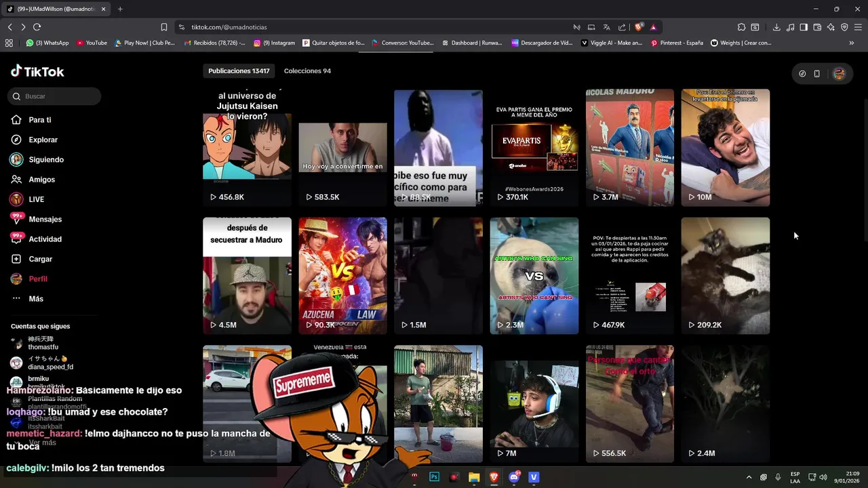Click the site settings icon in address bar
Screen dimensions: 868x488
(181, 27)
